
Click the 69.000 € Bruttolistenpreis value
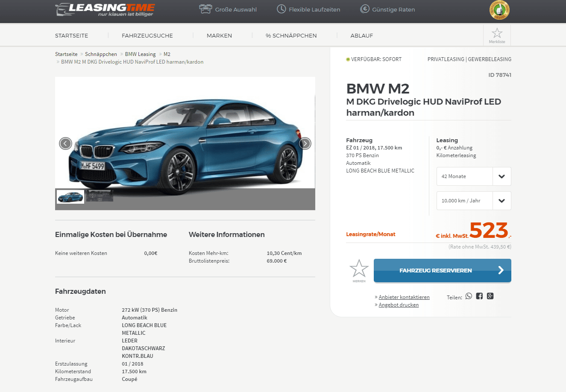(x=277, y=261)
